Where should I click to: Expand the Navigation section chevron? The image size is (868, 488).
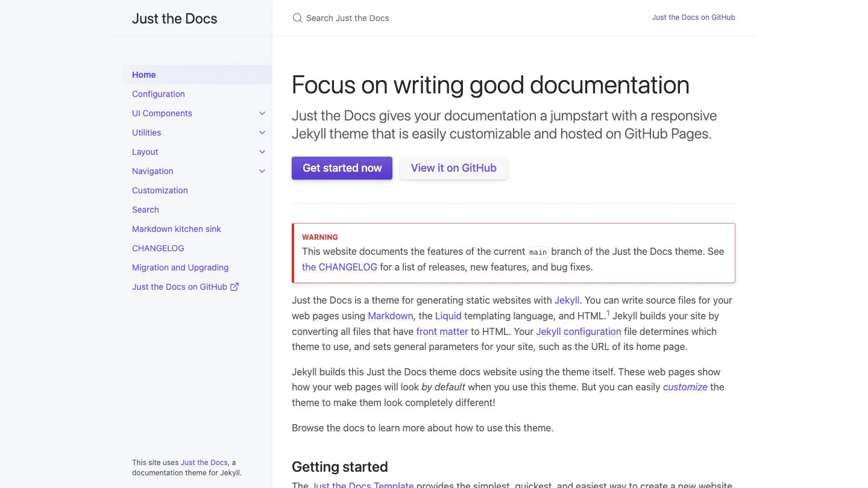262,171
